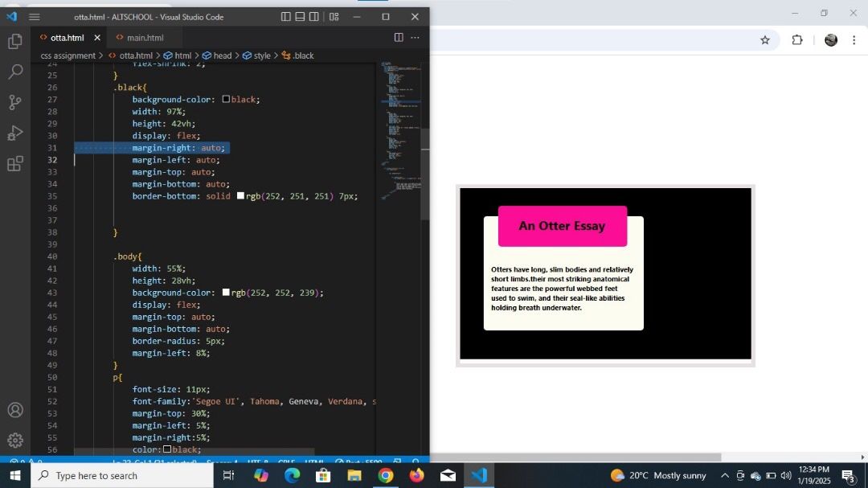Click the pink An Otter Essay heading
Viewport: 868px width, 488px height.
[x=562, y=226]
